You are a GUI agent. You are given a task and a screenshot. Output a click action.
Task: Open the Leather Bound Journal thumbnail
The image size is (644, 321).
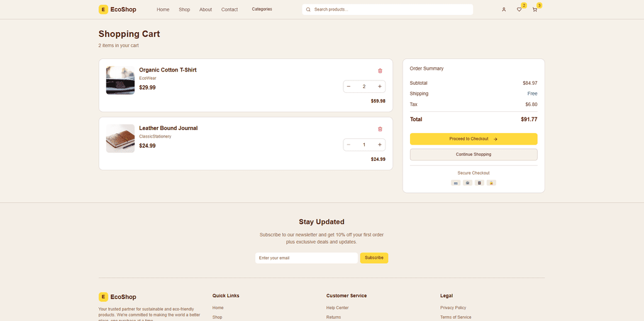point(120,139)
